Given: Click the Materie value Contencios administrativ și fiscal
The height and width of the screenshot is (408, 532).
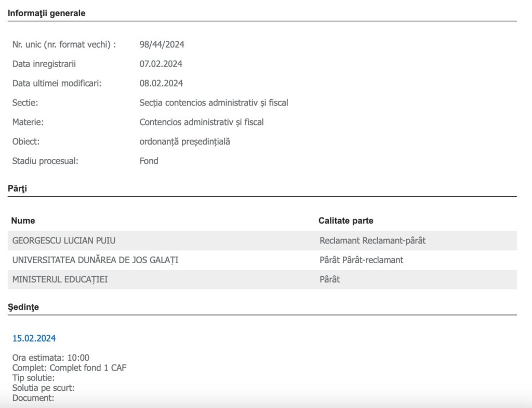Looking at the screenshot, I should coord(202,122).
